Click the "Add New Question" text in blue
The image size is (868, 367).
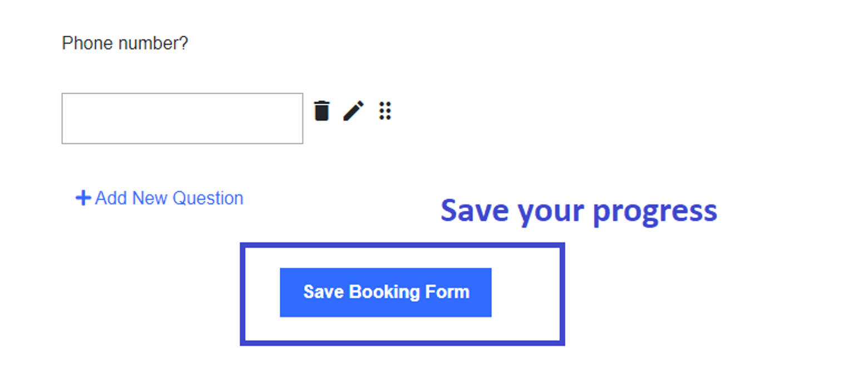(169, 198)
